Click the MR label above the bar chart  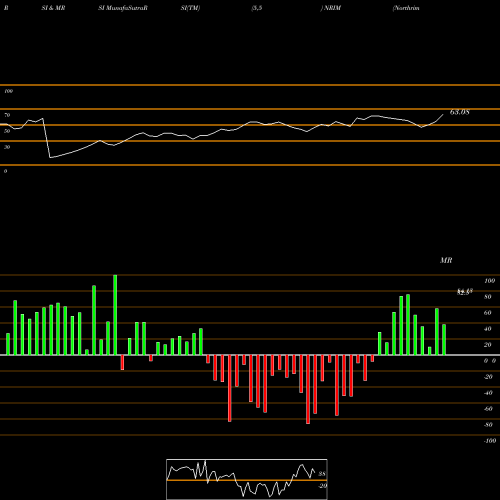coord(446,260)
